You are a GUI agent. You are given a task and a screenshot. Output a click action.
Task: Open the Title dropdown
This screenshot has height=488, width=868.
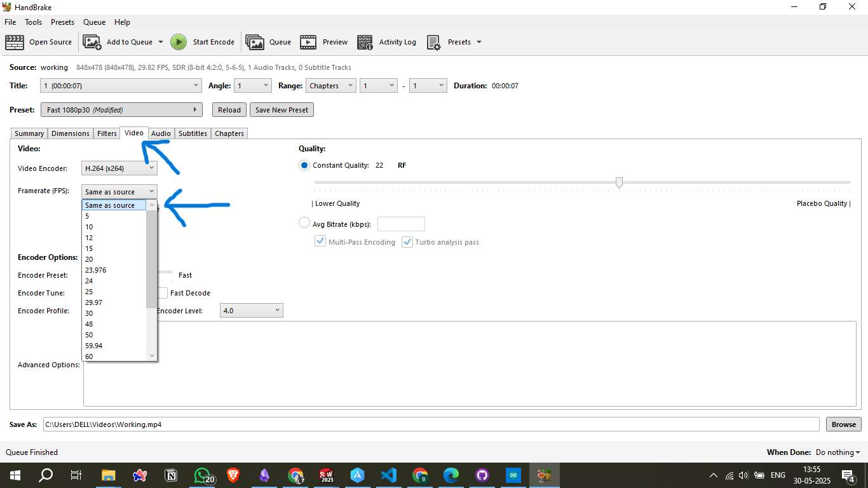pos(121,86)
